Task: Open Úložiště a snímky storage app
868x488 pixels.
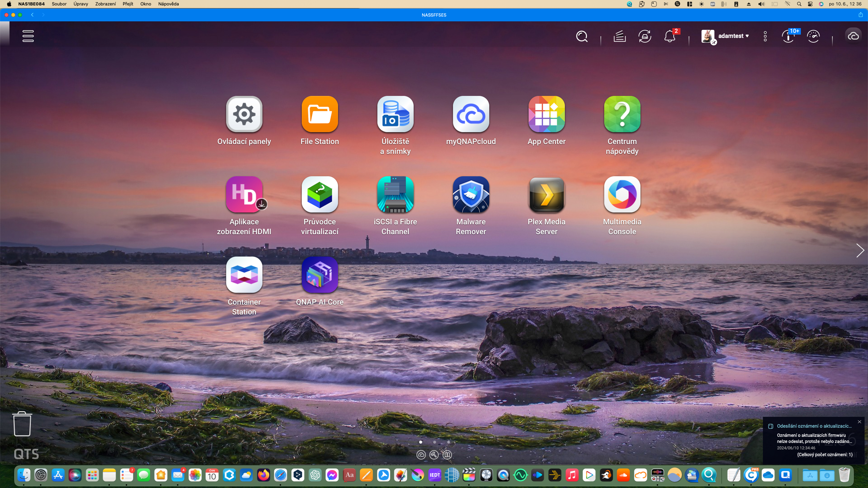Action: pos(395,114)
